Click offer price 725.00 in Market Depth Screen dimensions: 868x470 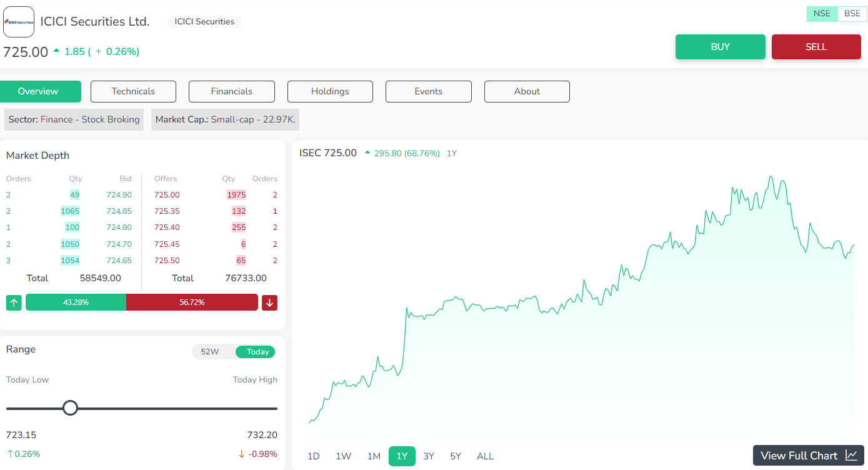coord(167,195)
